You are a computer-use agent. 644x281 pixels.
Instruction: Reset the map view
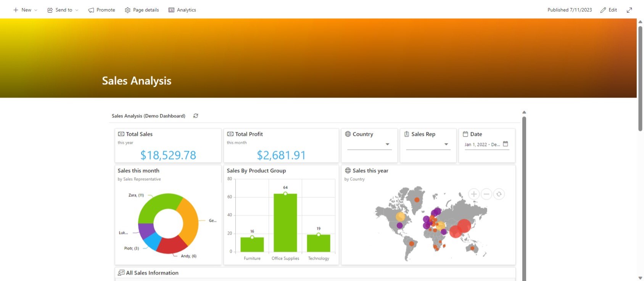tap(499, 194)
